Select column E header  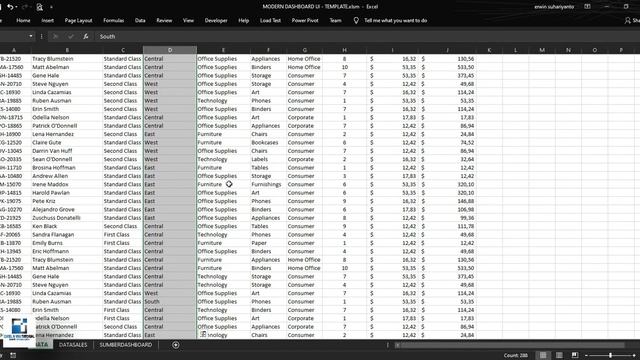[x=223, y=50]
